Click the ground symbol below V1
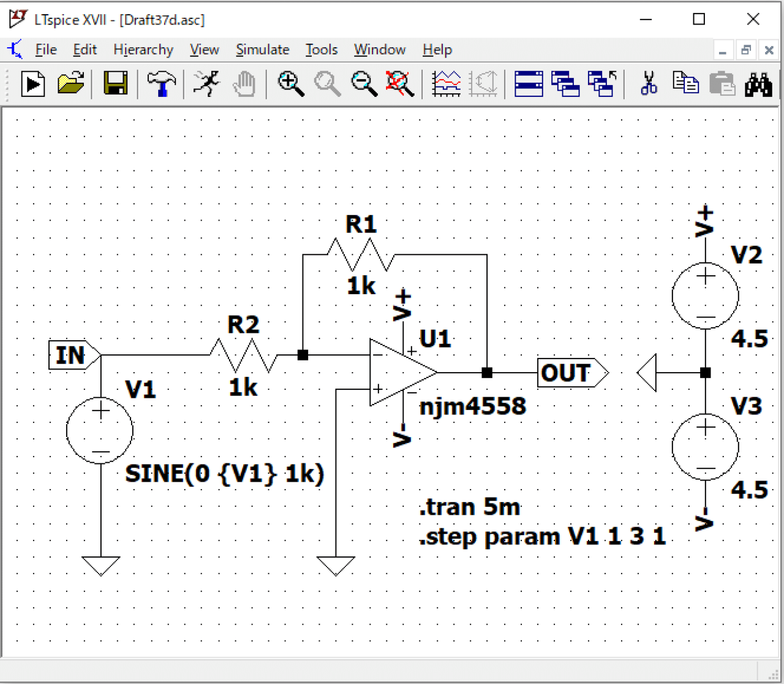The image size is (784, 684). (x=100, y=566)
